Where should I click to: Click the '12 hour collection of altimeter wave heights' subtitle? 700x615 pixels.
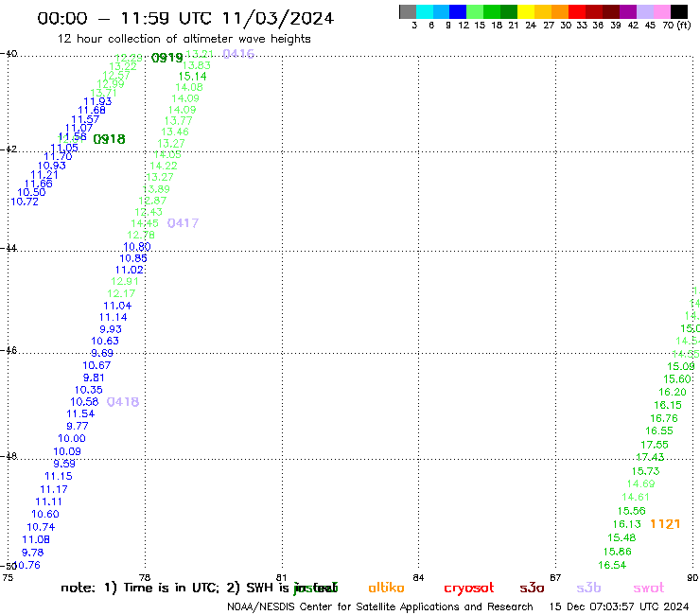[x=184, y=39]
